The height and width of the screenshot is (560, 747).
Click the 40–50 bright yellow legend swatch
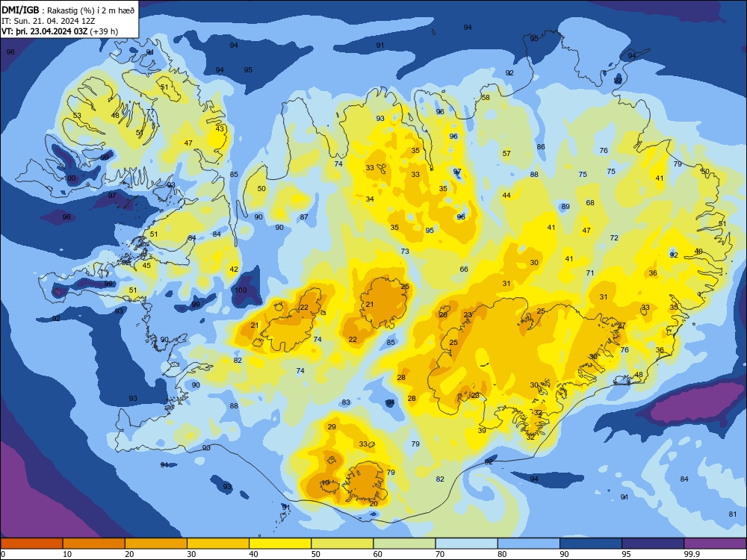280,544
